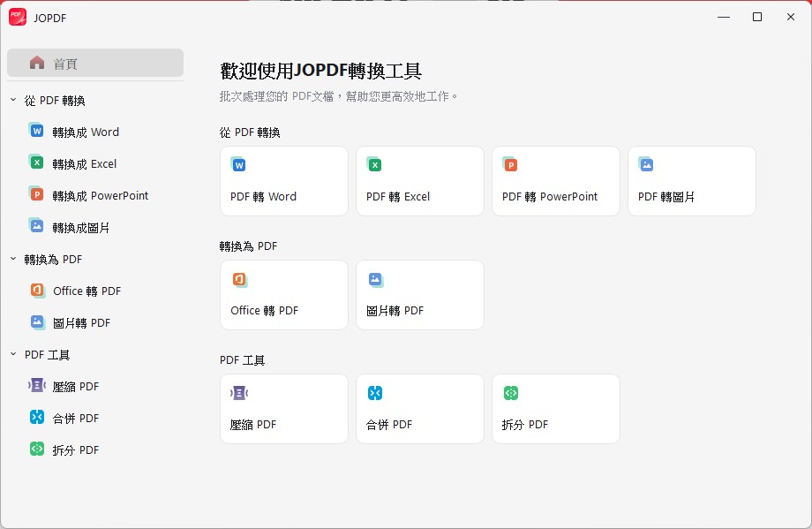Select 圖片轉 PDF text in sidebar
The height and width of the screenshot is (529, 812).
tap(82, 323)
